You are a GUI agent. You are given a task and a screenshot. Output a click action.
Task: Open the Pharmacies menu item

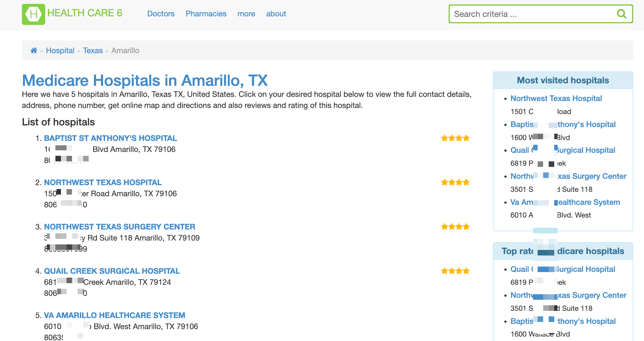point(206,14)
